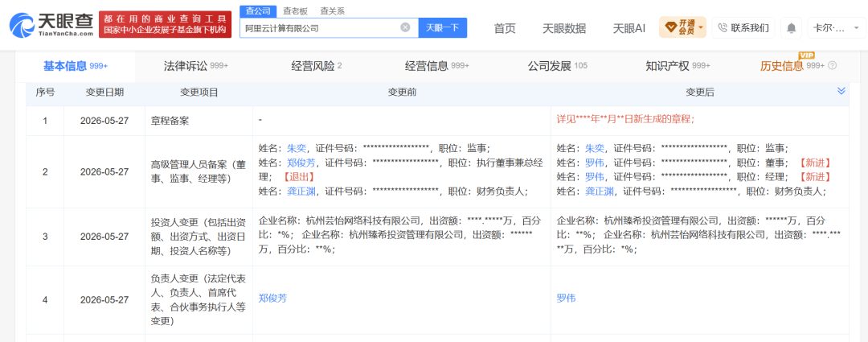Viewport: 868px width, 342px height.
Task: Click the 【退出】 tag after 执行董事兼总经理
Action: (x=299, y=177)
